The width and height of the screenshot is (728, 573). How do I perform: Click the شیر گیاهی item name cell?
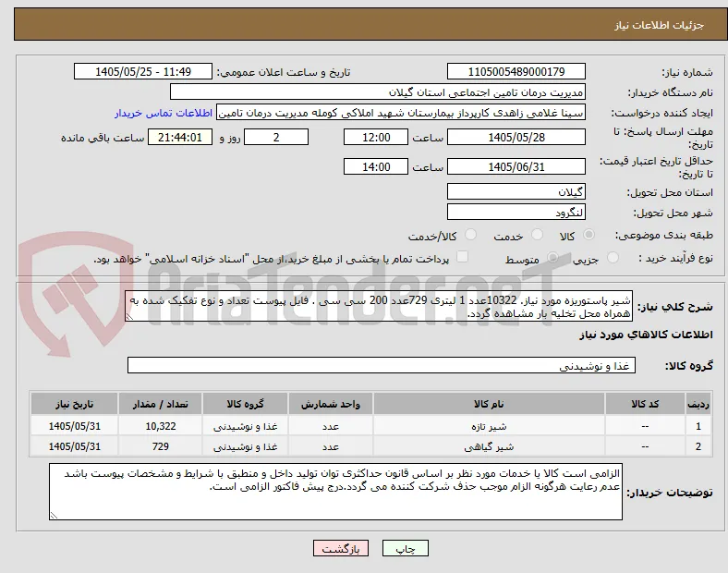point(489,446)
